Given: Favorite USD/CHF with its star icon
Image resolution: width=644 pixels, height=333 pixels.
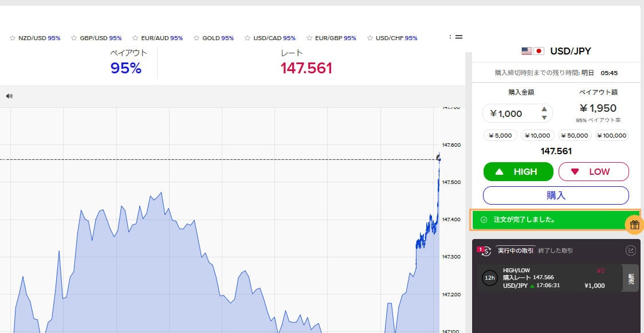Looking at the screenshot, I should pyautogui.click(x=370, y=38).
